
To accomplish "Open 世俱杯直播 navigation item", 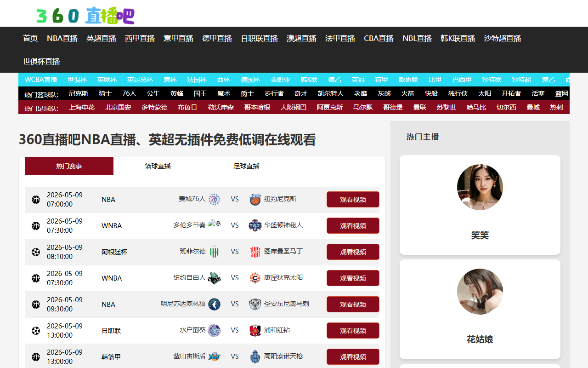I will pos(41,61).
